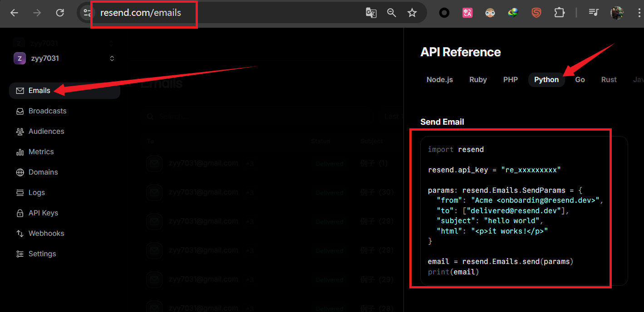Click the Send Email heading
Image resolution: width=644 pixels, height=312 pixels.
(x=442, y=122)
